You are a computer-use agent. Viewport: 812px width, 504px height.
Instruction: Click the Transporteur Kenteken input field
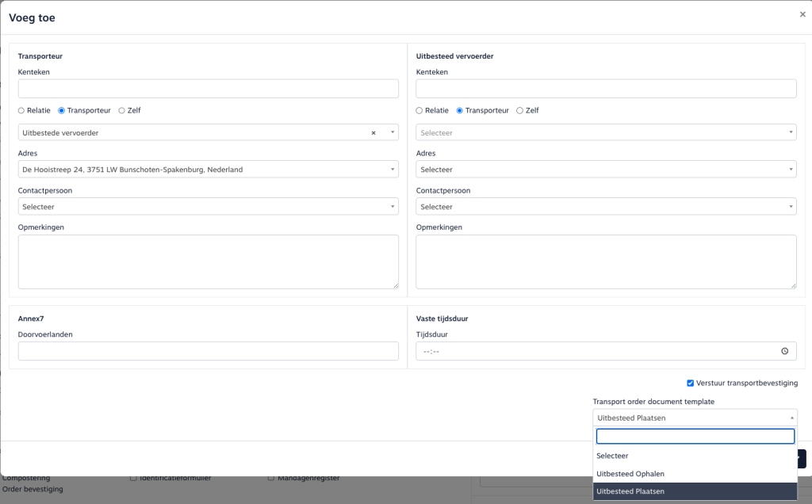(208, 89)
